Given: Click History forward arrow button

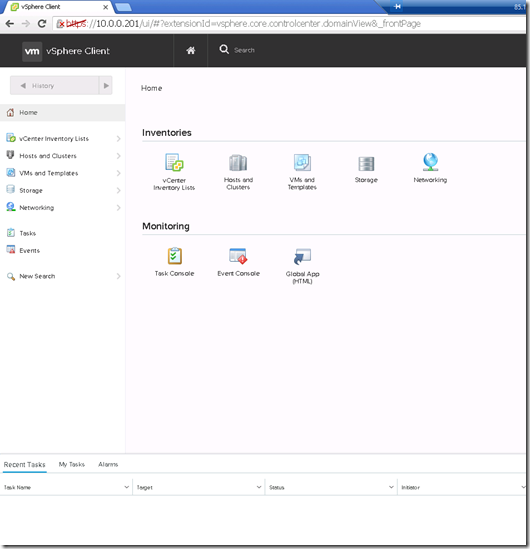Looking at the screenshot, I should point(106,85).
